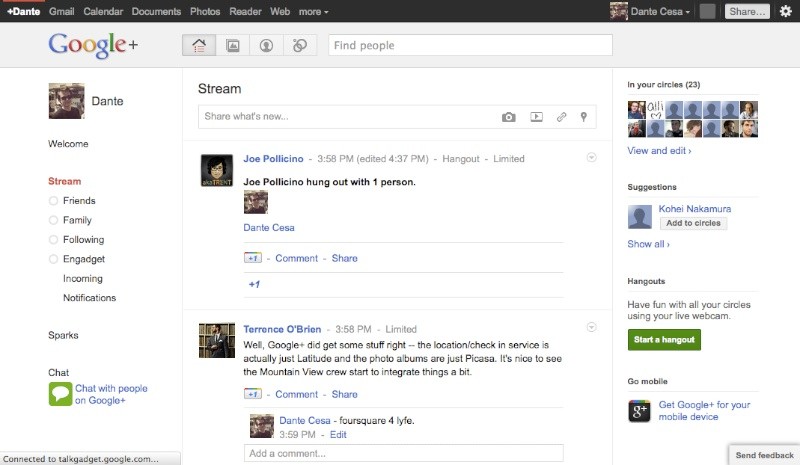Click Share on Joe Pollicino's post
Screen dimensions: 800x465
tap(344, 258)
